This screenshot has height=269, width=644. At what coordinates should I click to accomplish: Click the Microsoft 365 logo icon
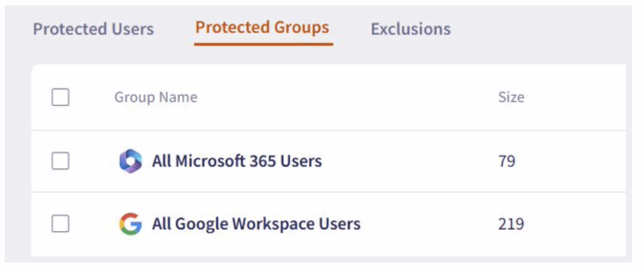pos(131,161)
